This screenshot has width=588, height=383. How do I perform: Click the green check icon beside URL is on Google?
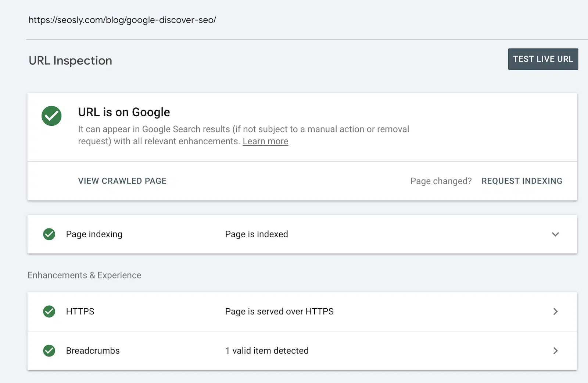point(51,116)
